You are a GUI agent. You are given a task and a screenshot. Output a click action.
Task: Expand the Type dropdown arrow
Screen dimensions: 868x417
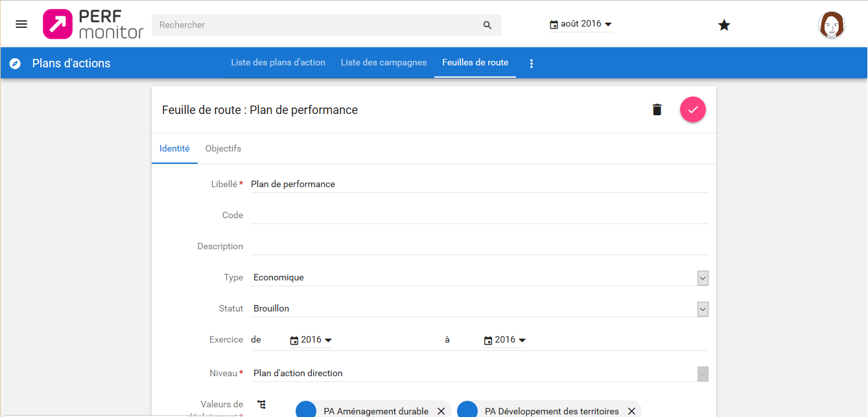click(x=703, y=278)
